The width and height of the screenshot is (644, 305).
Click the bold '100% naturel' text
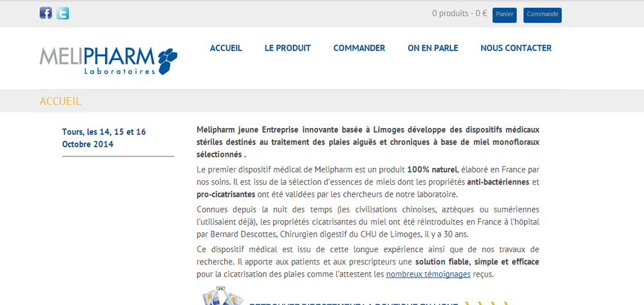[431, 169]
